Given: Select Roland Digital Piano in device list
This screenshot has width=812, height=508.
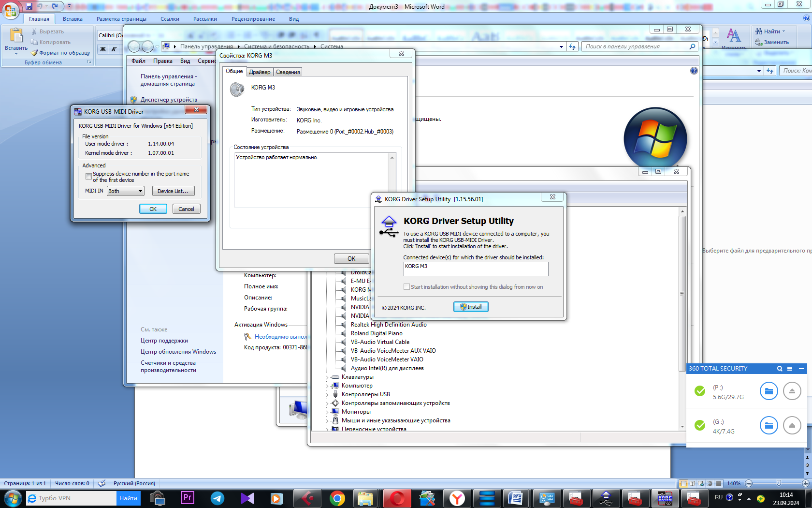Looking at the screenshot, I should point(377,333).
